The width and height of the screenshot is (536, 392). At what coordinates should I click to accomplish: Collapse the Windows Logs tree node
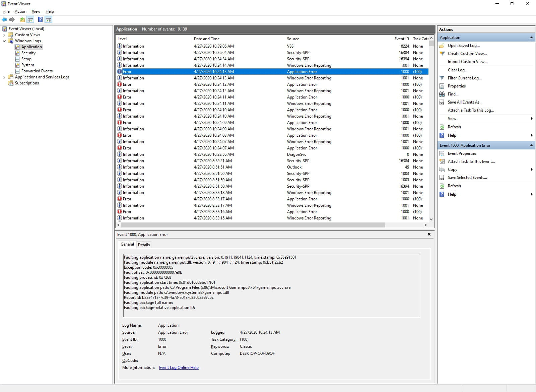click(x=4, y=41)
